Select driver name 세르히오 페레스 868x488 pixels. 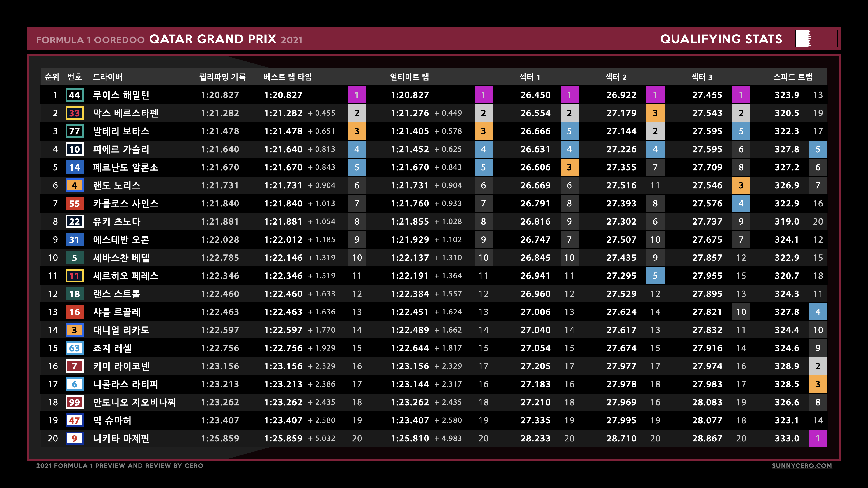(x=126, y=276)
